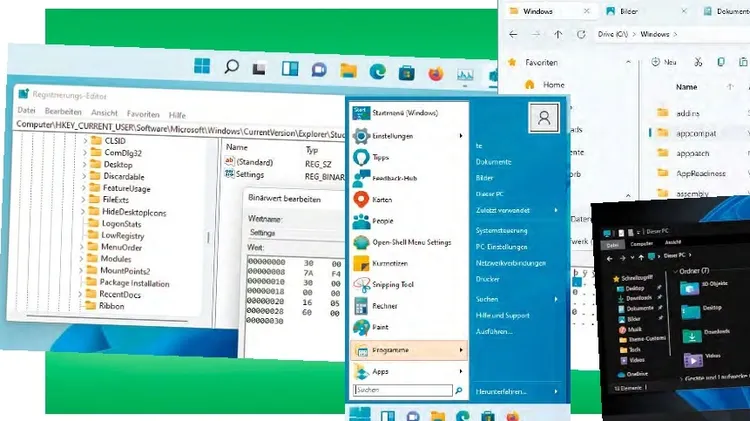Open Rechner calculator icon
Viewport: 750px width, 421px height.
[x=361, y=306]
